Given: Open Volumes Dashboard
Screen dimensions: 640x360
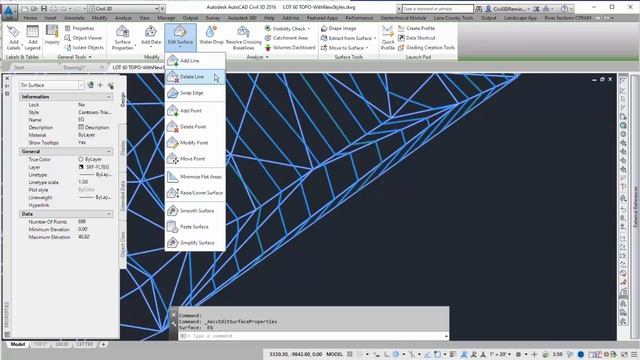Looking at the screenshot, I should point(290,47).
